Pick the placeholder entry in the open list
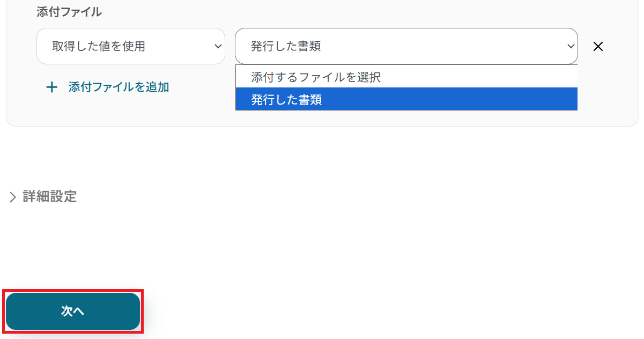The width and height of the screenshot is (644, 339). point(316,77)
